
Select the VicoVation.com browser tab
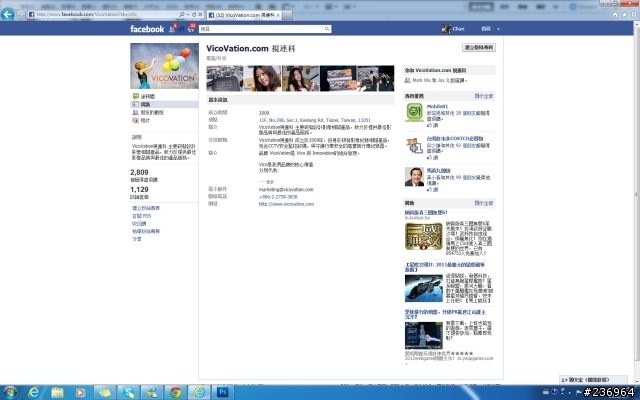coord(243,15)
